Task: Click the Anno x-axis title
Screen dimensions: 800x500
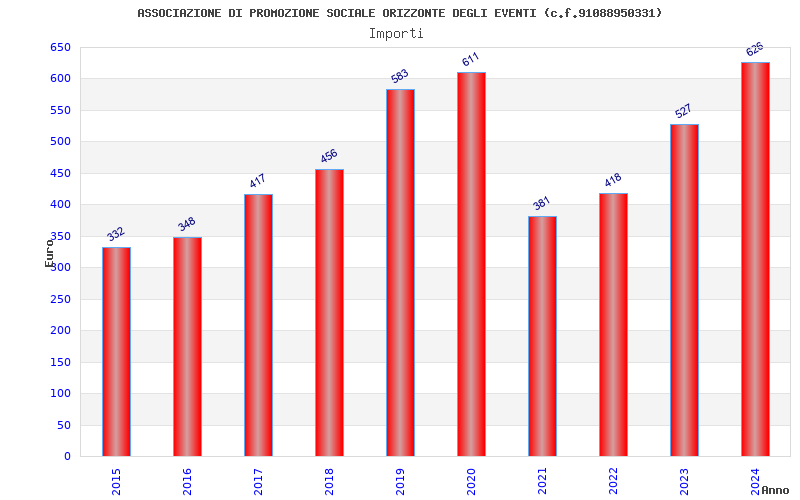Action: coord(775,490)
